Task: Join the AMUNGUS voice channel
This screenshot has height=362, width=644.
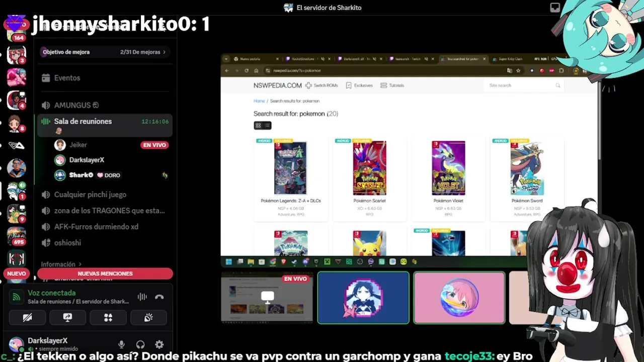Action: click(105, 105)
